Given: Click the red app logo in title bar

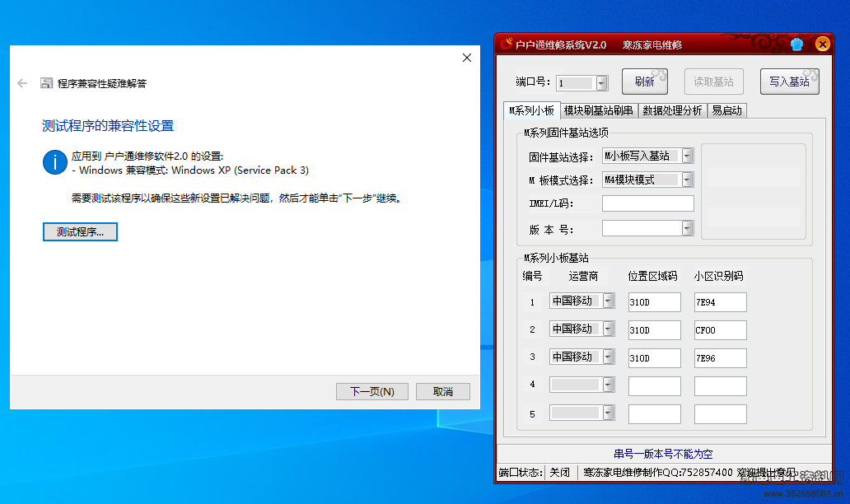Looking at the screenshot, I should (507, 44).
